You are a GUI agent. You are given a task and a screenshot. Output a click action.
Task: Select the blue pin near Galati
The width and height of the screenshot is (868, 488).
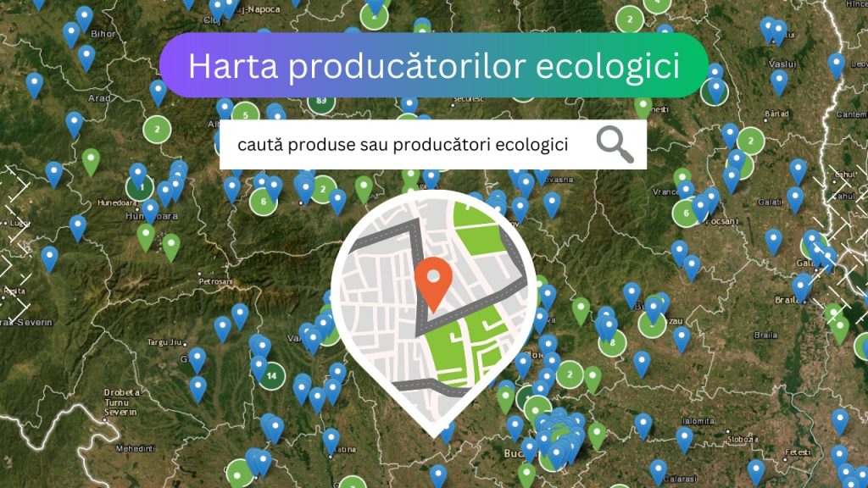coord(794,197)
